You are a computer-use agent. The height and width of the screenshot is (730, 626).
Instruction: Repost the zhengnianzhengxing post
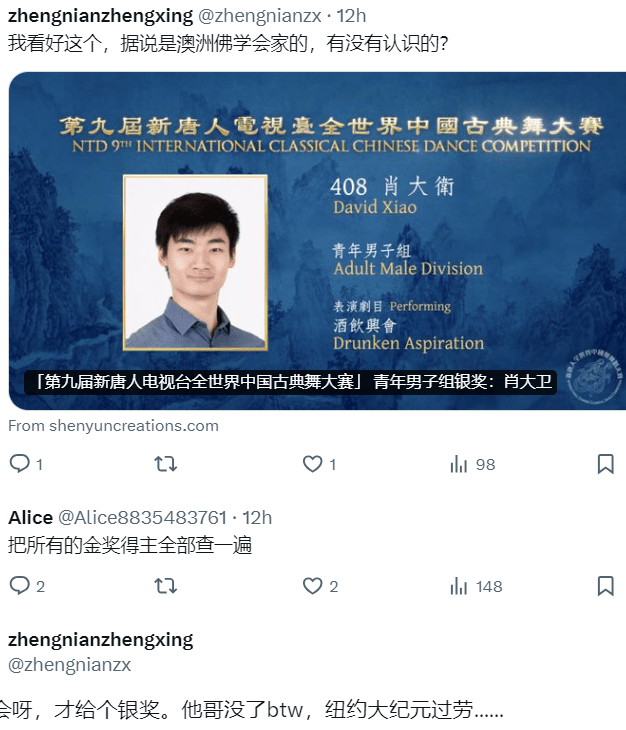tap(165, 464)
